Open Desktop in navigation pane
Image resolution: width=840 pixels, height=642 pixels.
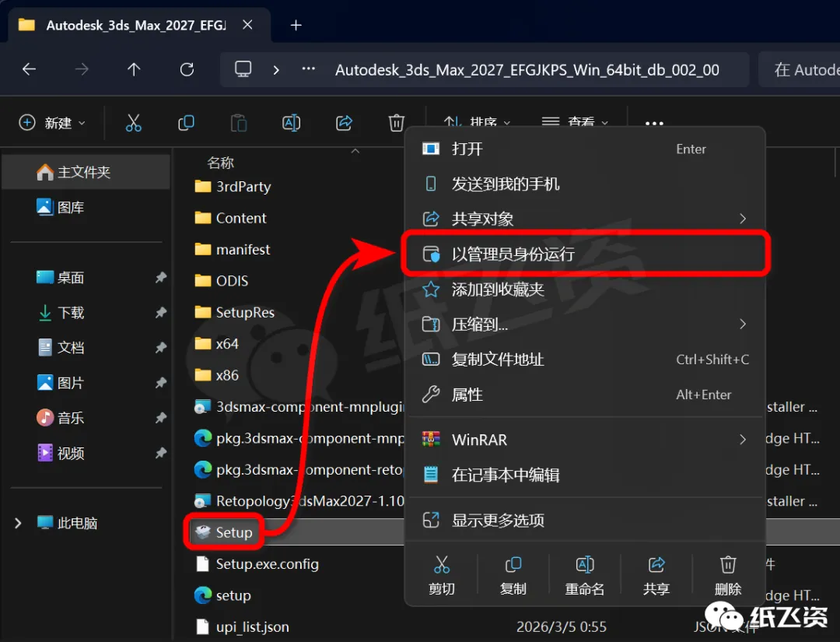(x=86, y=278)
